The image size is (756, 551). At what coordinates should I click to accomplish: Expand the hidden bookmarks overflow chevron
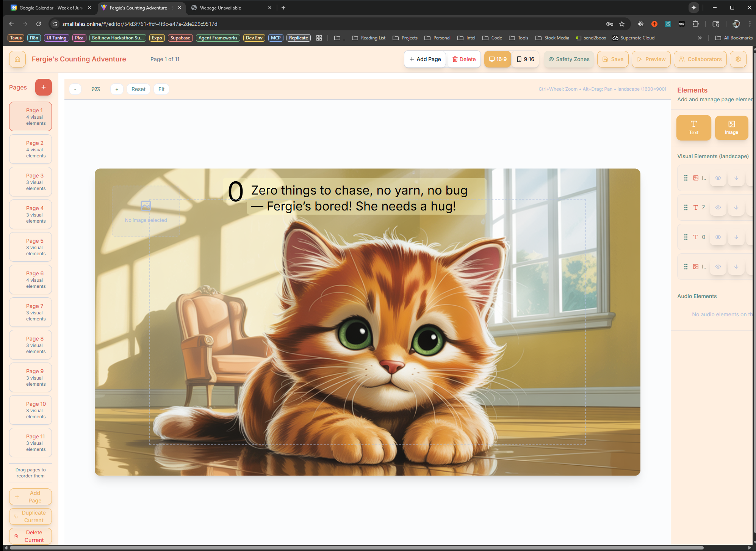[700, 38]
